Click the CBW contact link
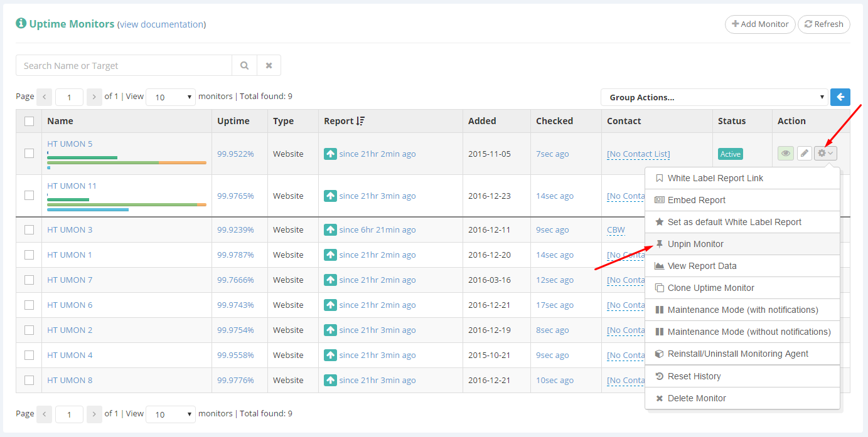Screen dimensions: 868x437 click(616, 229)
